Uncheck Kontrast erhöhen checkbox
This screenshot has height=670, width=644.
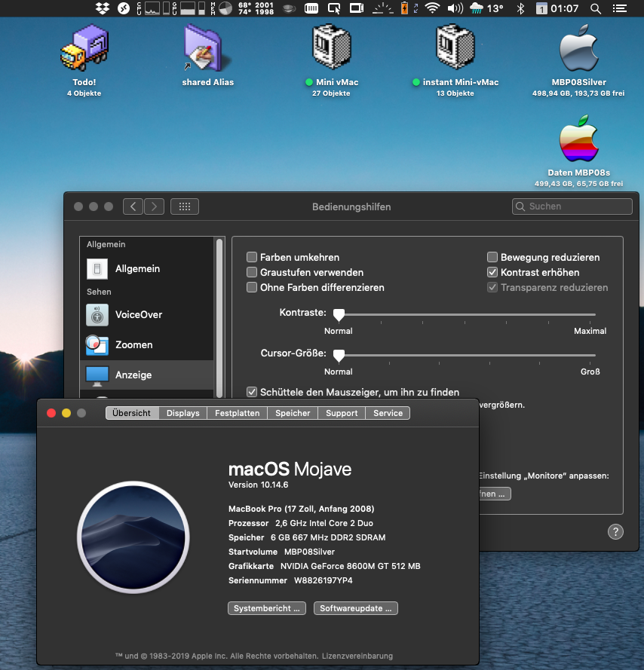point(492,272)
